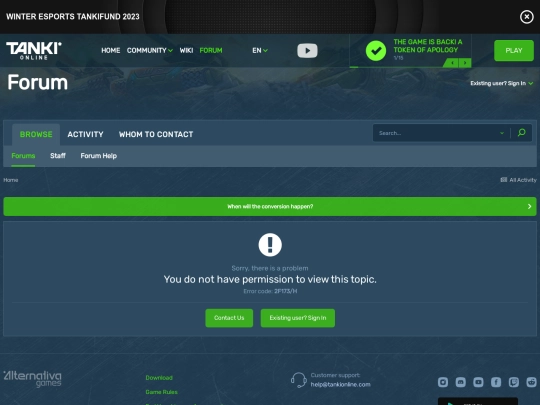Go to previous news slide arrow

[452, 63]
